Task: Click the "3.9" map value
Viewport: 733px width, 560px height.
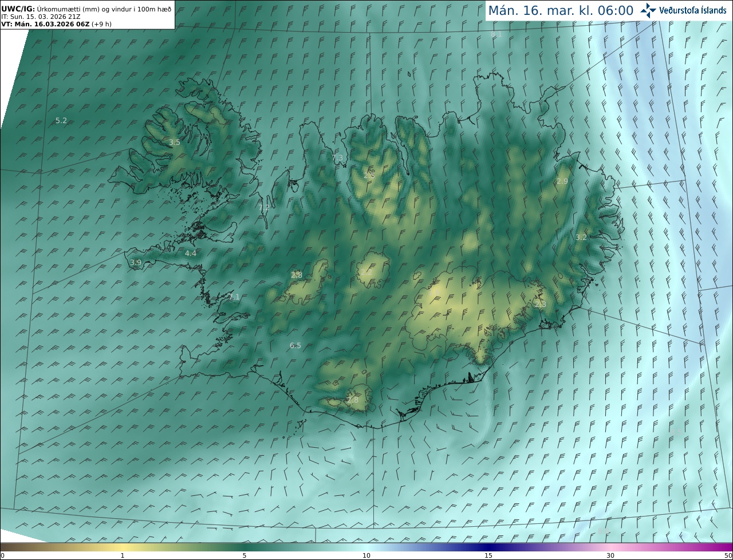Action: [136, 263]
